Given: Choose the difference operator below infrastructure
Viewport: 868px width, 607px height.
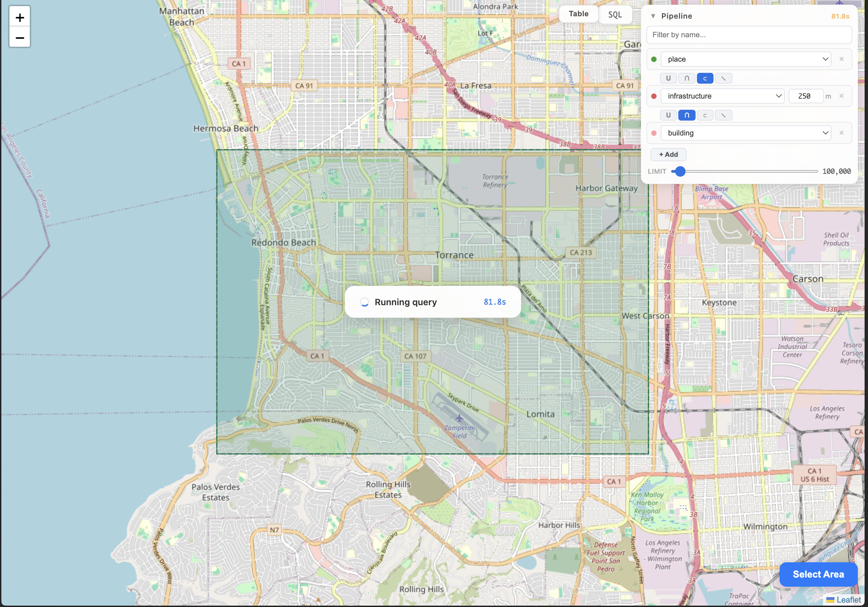Looking at the screenshot, I should pyautogui.click(x=724, y=115).
